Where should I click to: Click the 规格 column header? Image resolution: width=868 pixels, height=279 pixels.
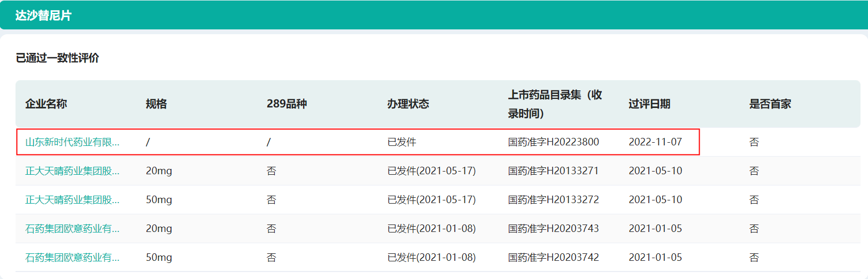click(x=156, y=104)
